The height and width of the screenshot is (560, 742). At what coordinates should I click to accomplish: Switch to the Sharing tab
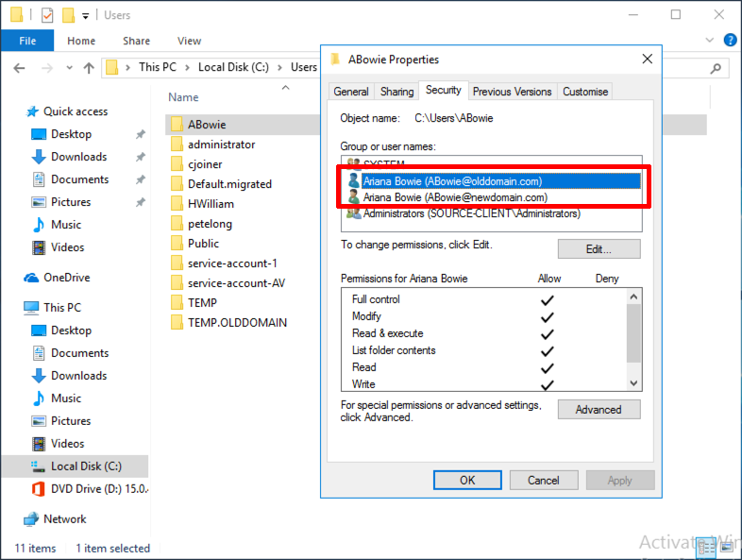click(396, 92)
